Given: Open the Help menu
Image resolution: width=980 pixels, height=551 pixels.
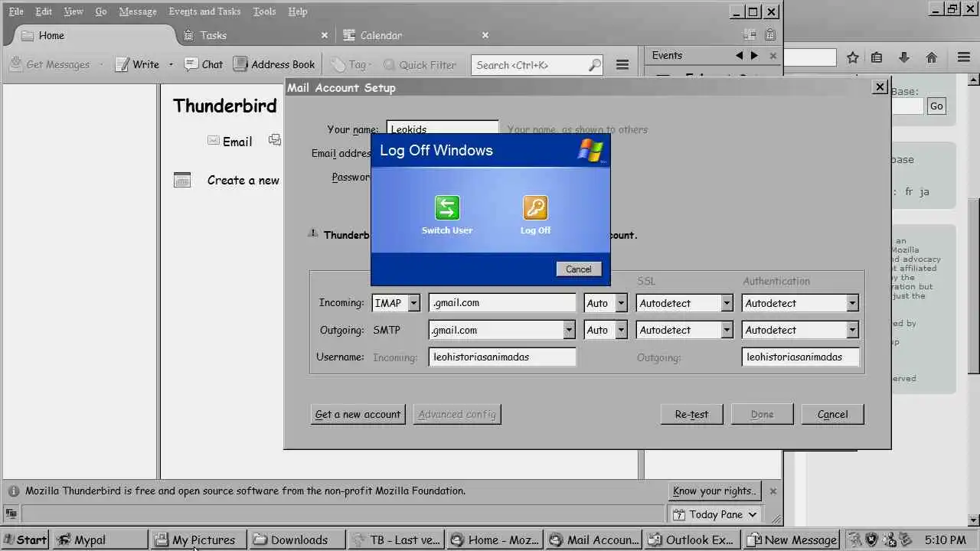Looking at the screenshot, I should coord(298,11).
